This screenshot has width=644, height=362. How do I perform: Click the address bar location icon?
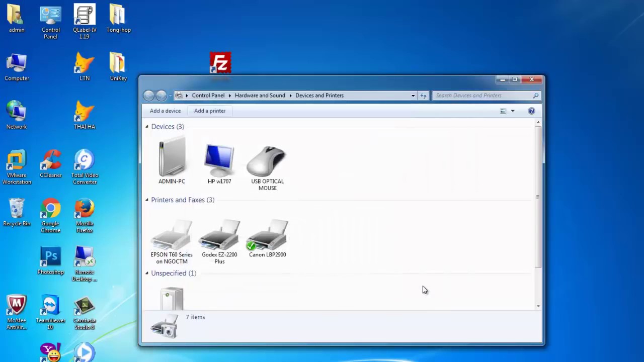tap(179, 96)
